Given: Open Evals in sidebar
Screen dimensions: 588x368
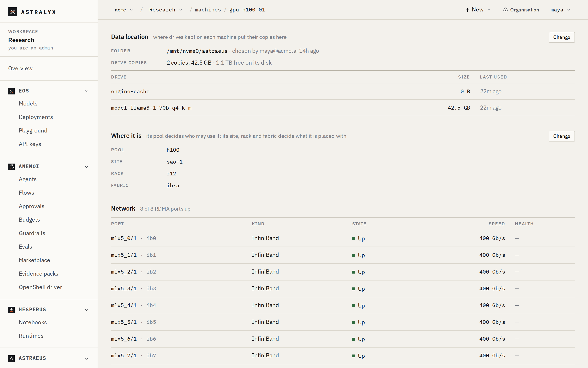Looking at the screenshot, I should (x=26, y=247).
